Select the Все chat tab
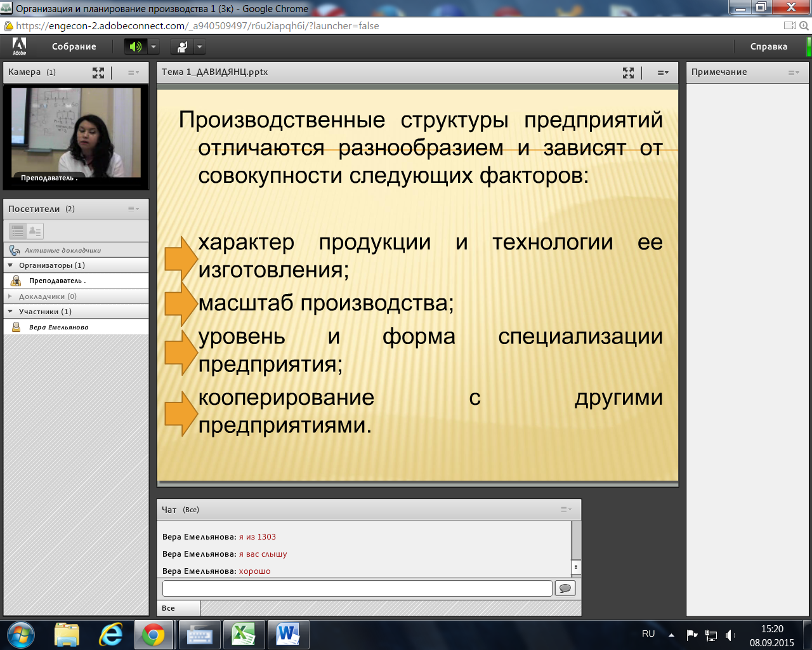This screenshot has width=812, height=650. [x=178, y=608]
